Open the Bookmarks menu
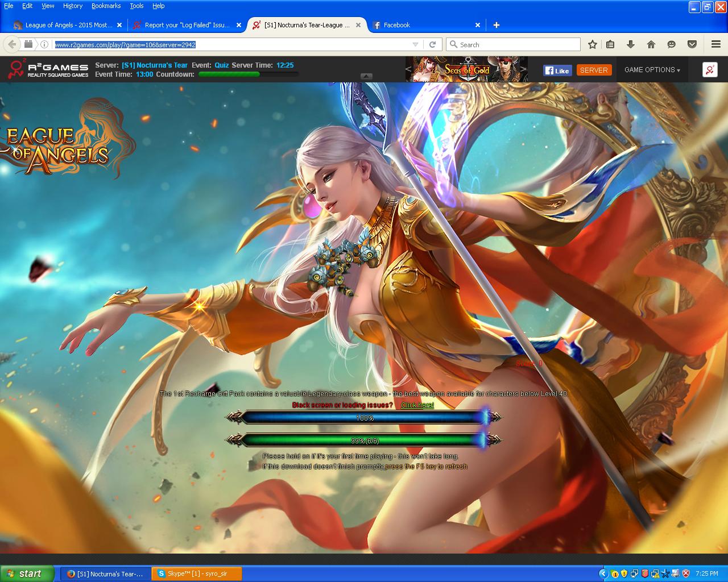Image resolution: width=728 pixels, height=582 pixels. [x=106, y=6]
